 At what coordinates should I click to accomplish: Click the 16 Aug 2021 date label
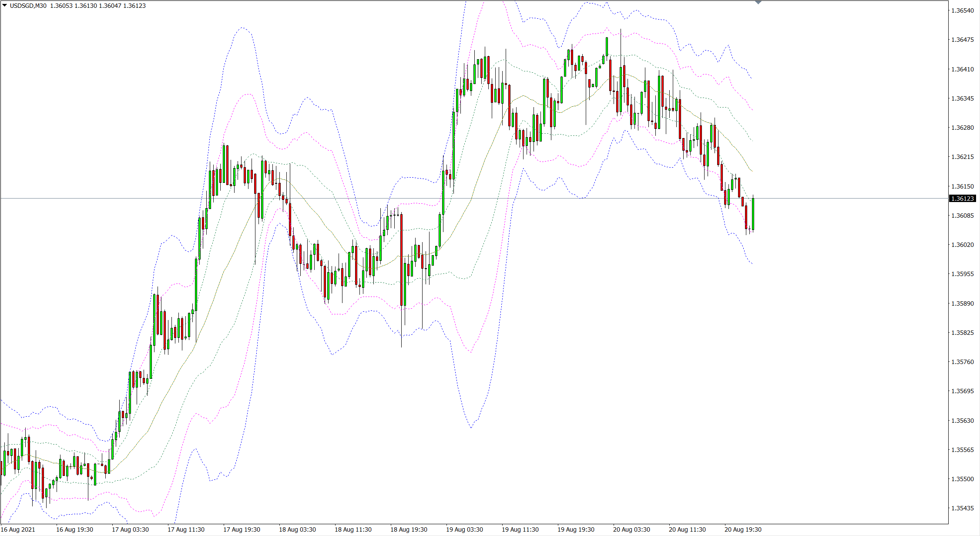click(18, 529)
